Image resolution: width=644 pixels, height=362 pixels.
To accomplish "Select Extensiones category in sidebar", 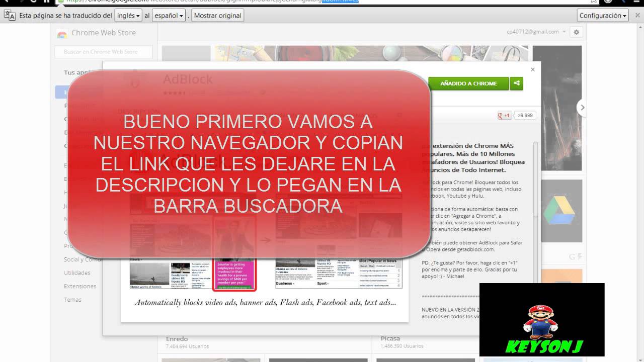I will pos(79,286).
